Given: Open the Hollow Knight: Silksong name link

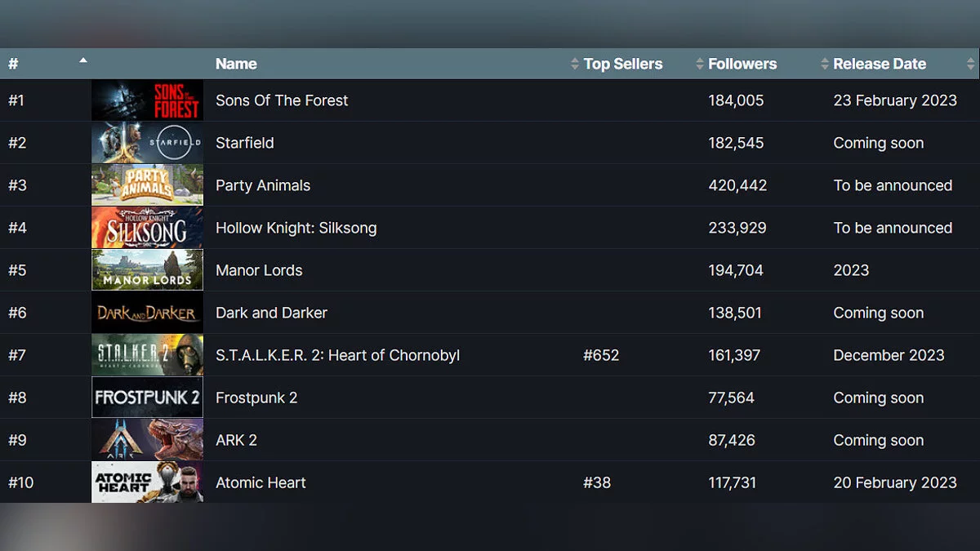Looking at the screenshot, I should [296, 228].
